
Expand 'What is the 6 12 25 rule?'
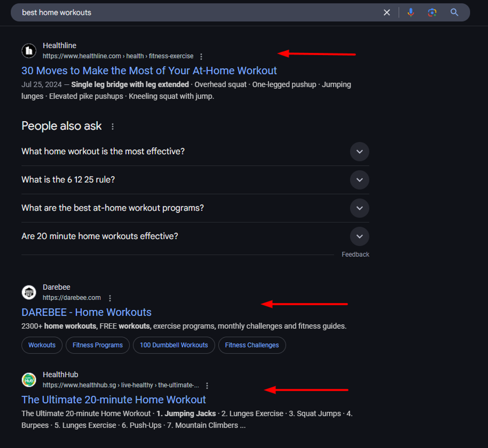pyautogui.click(x=195, y=180)
